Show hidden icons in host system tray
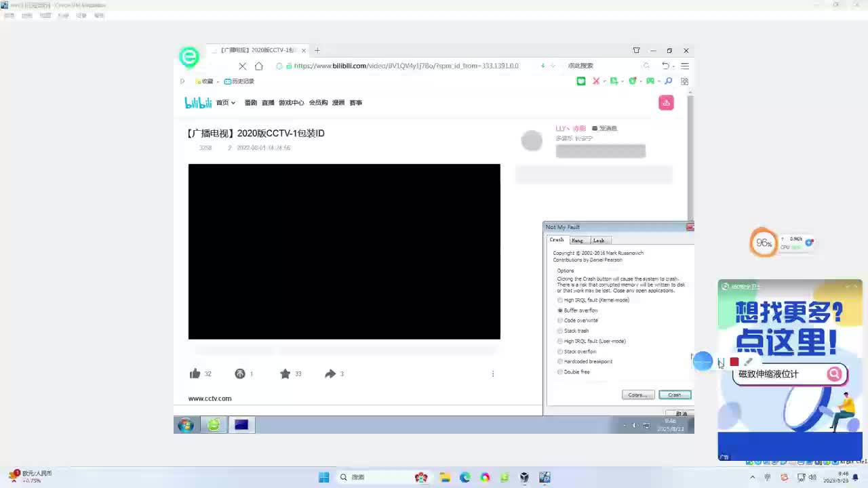This screenshot has width=868, height=488. tap(753, 477)
